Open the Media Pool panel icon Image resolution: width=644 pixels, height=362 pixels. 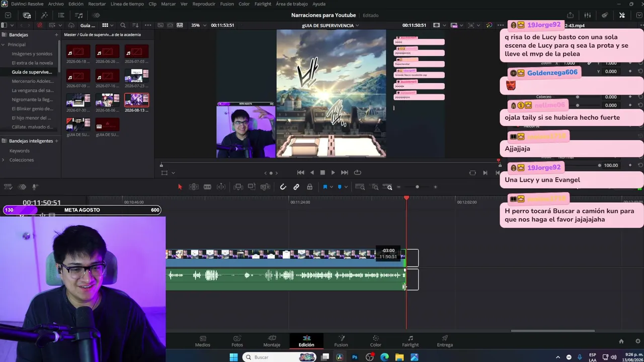click(x=27, y=15)
